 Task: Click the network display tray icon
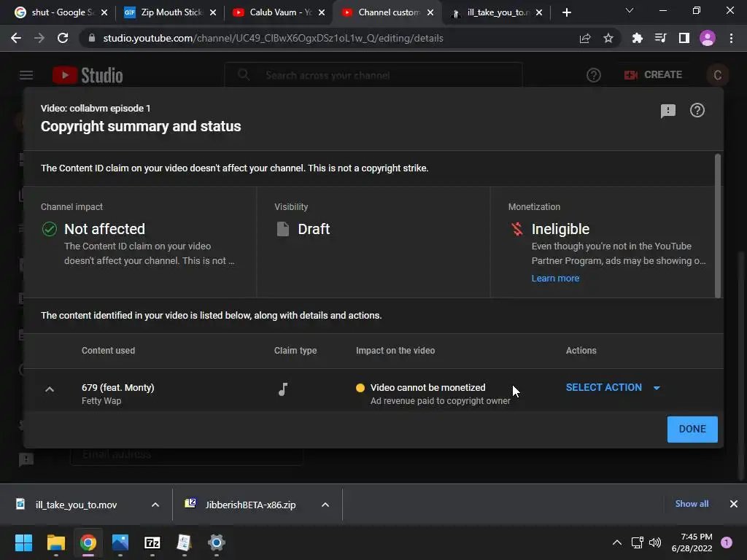pyautogui.click(x=637, y=542)
